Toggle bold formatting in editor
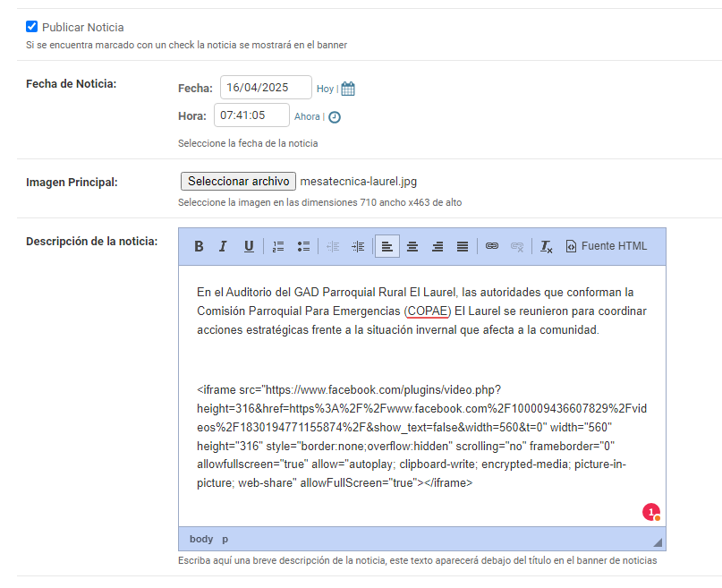This screenshot has width=722, height=588. [x=200, y=246]
